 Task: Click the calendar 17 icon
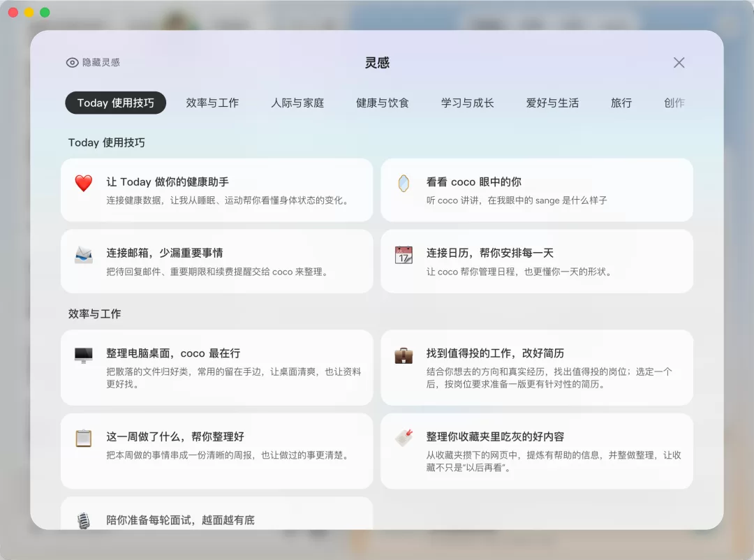point(404,254)
